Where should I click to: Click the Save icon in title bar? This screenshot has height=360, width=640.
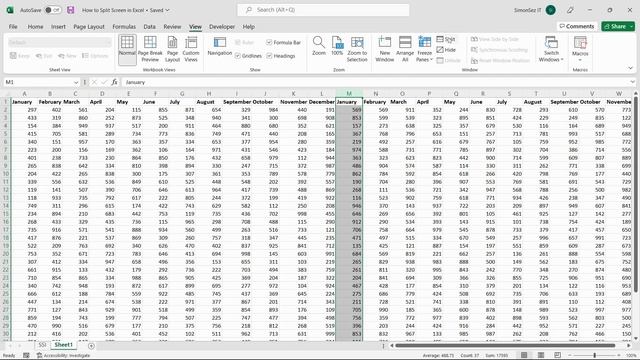pos(71,10)
